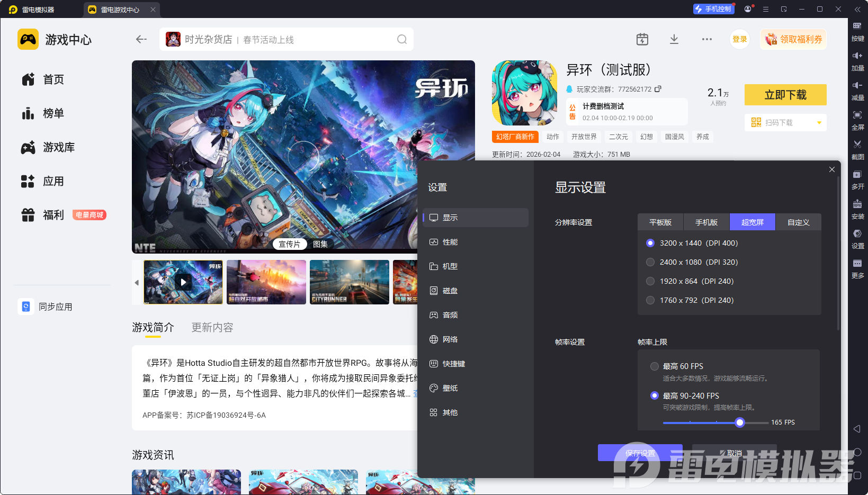The width and height of the screenshot is (868, 495).
Task: Click 领取福利券 coupon button
Action: tap(793, 39)
